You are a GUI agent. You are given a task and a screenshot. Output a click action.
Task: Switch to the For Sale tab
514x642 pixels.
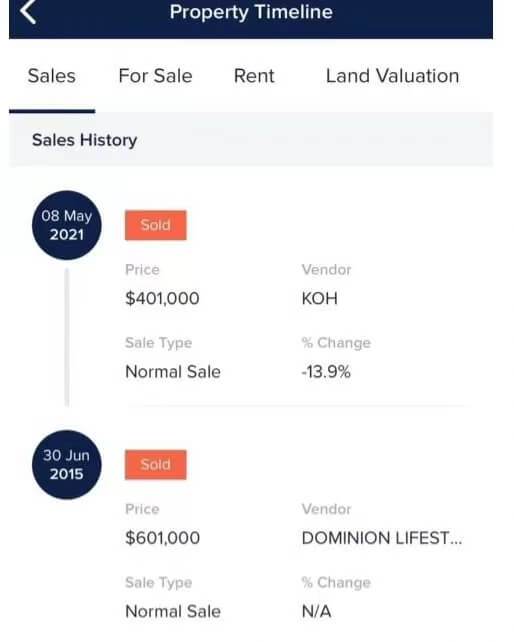tap(155, 76)
